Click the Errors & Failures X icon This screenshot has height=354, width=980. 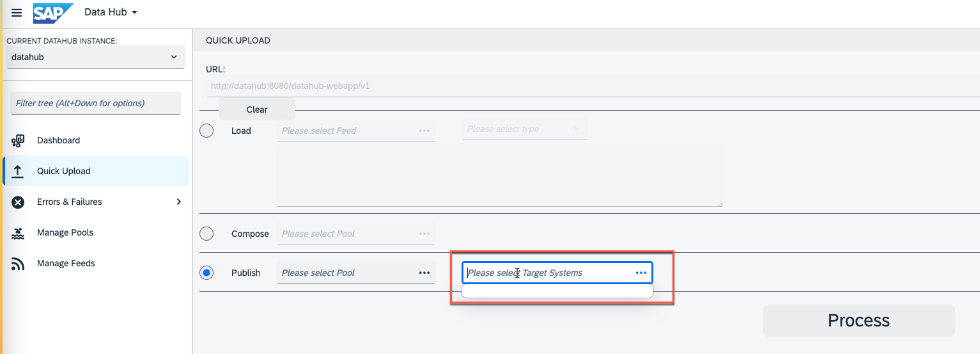pyautogui.click(x=18, y=202)
